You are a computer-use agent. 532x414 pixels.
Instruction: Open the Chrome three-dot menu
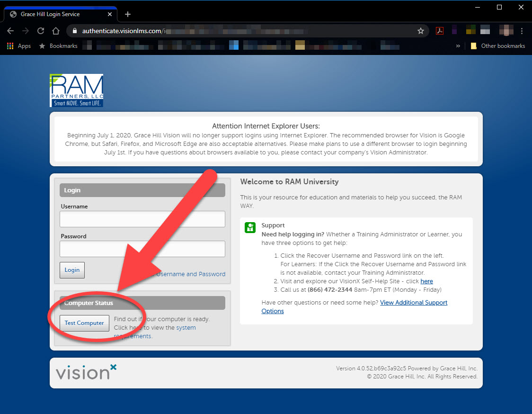[x=522, y=31]
